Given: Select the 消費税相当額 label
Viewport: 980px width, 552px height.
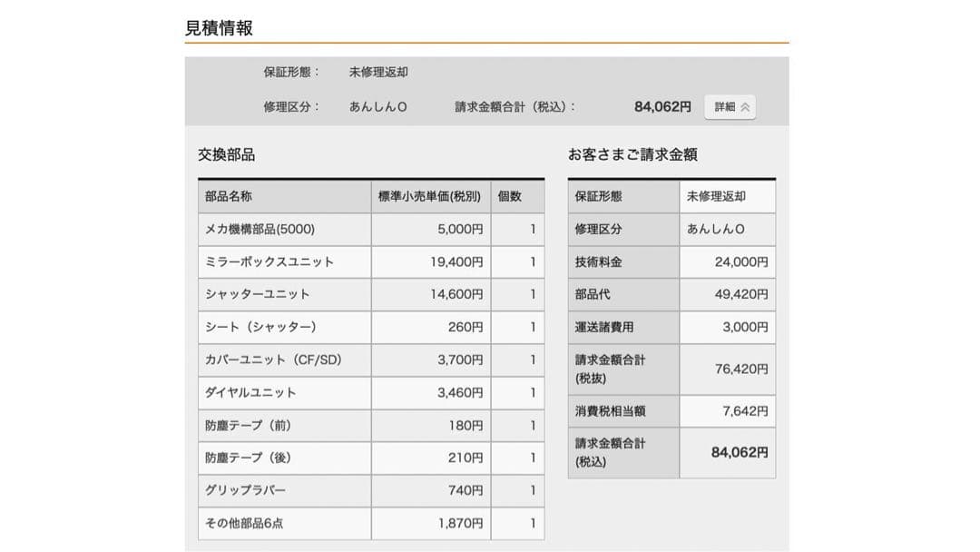Looking at the screenshot, I should tap(611, 411).
